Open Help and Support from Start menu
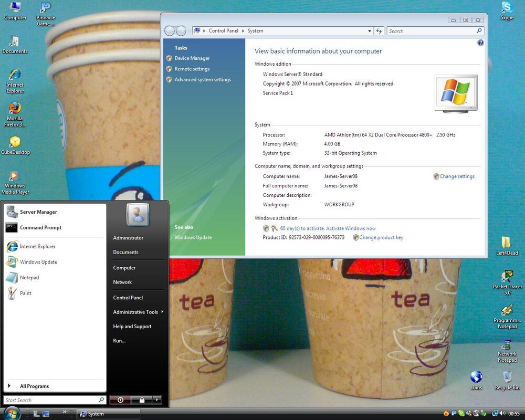This screenshot has height=420, width=525. [x=132, y=327]
